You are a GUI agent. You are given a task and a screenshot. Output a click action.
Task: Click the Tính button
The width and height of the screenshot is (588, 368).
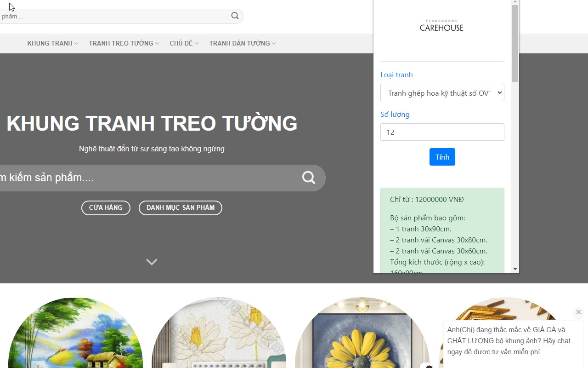click(x=442, y=157)
